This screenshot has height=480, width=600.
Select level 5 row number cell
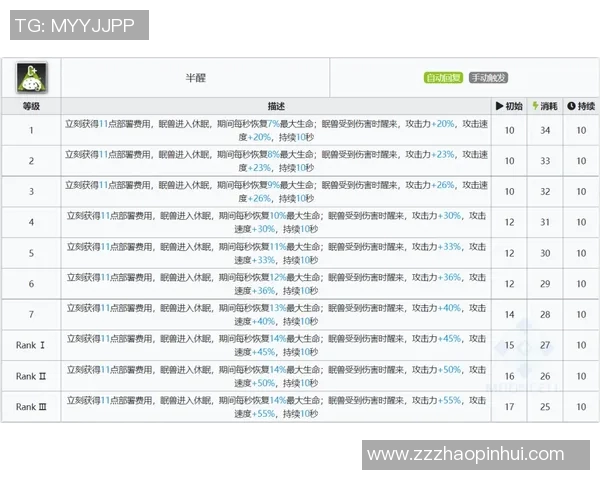pyautogui.click(x=31, y=253)
